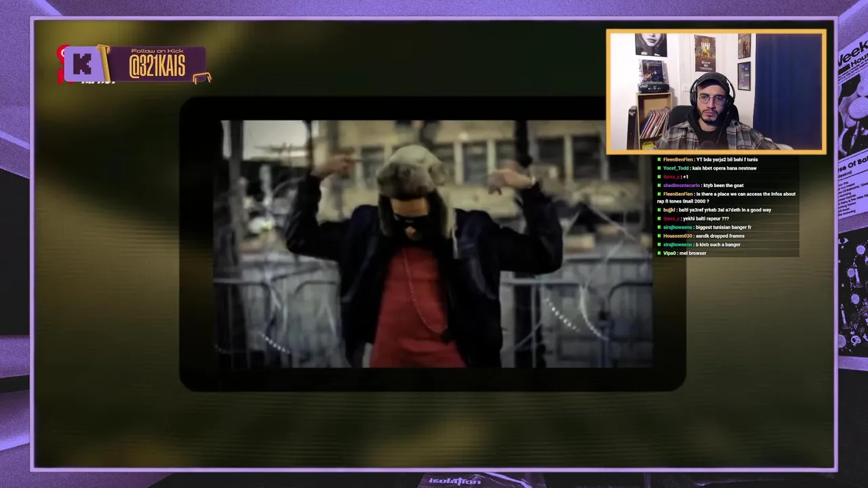Click the message "biggest tunisian banger fr"
This screenshot has height=488, width=868.
point(724,227)
